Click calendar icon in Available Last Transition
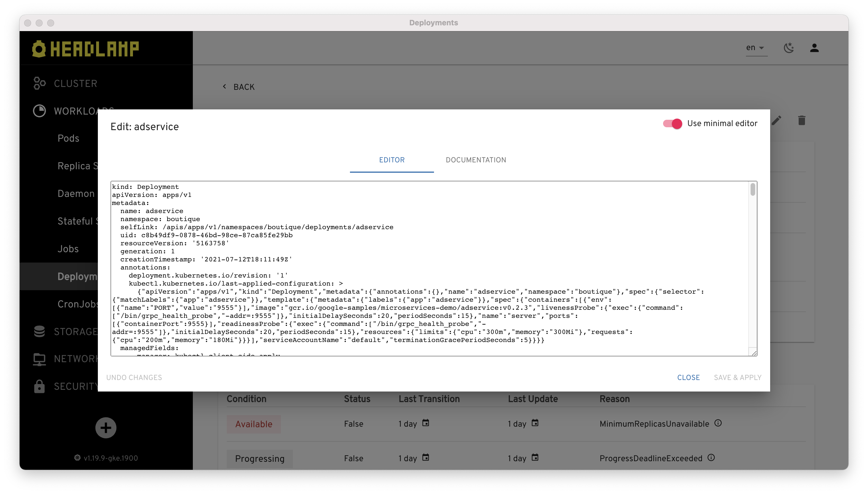 pos(425,423)
